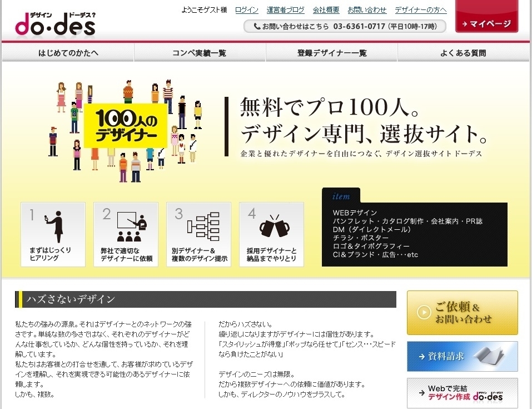532x409 pixels.
Task: Select step card 採用デザイナーと納品までやりとり
Action: coord(271,234)
